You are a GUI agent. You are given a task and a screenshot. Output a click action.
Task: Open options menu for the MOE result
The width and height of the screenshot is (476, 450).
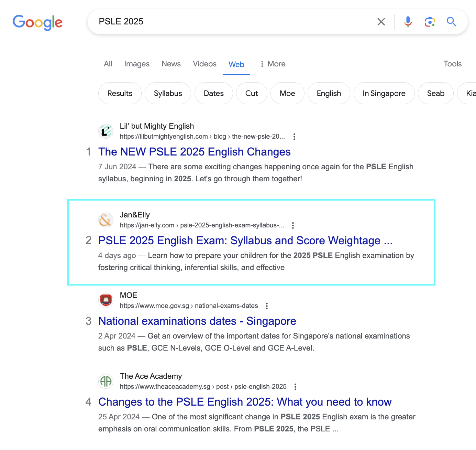267,306
